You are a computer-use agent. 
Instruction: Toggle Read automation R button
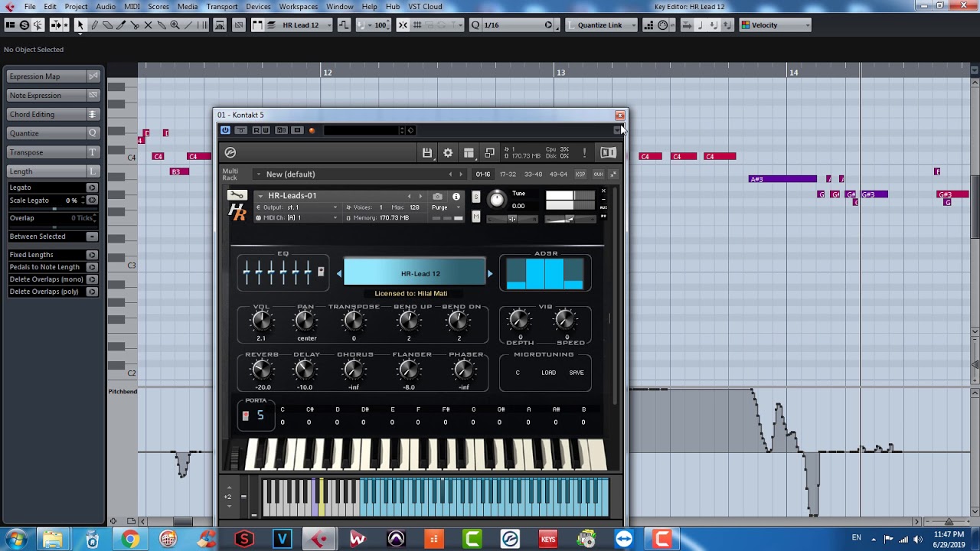click(256, 130)
